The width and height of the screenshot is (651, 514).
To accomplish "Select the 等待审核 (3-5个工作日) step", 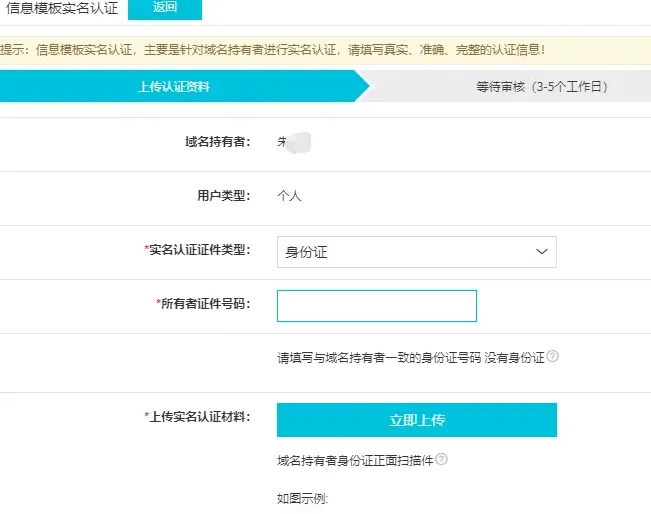I will 542,87.
